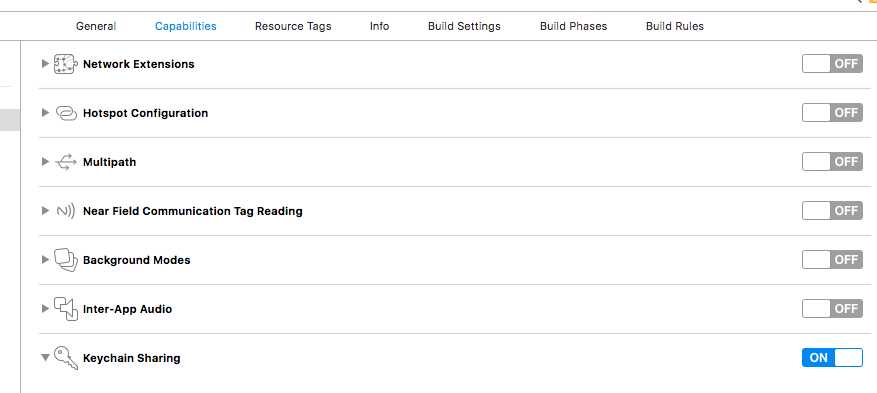
Task: Click the Network Extensions capability icon
Action: pyautogui.click(x=66, y=64)
